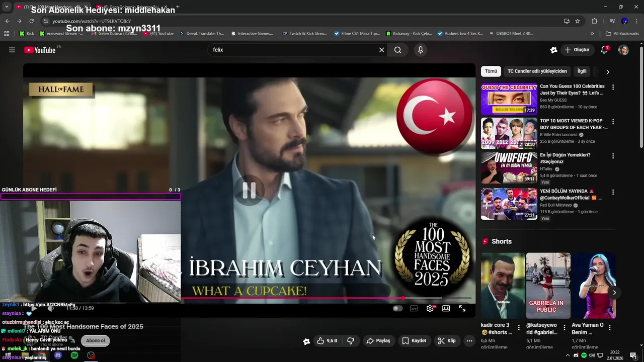Save the video with Kaydet
Screen dimensions: 644x362
pyautogui.click(x=414, y=340)
